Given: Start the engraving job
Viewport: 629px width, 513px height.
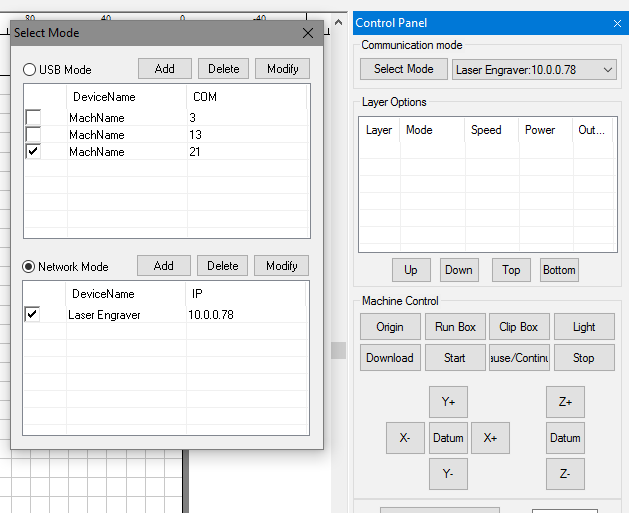Looking at the screenshot, I should 455,358.
